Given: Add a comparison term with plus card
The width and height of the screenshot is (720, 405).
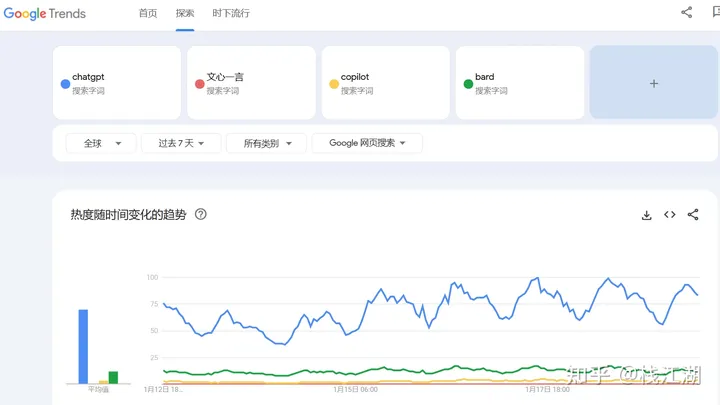Looking at the screenshot, I should (654, 83).
